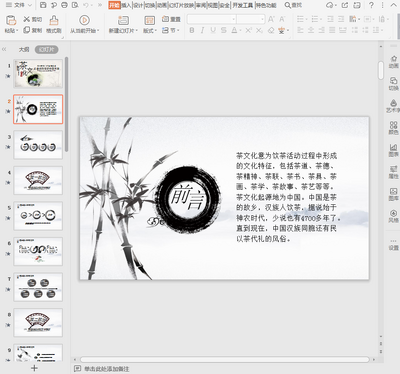This screenshot has width=400, height=374.
Task: Open Print Preview from quick access bar
Action: point(75,5)
